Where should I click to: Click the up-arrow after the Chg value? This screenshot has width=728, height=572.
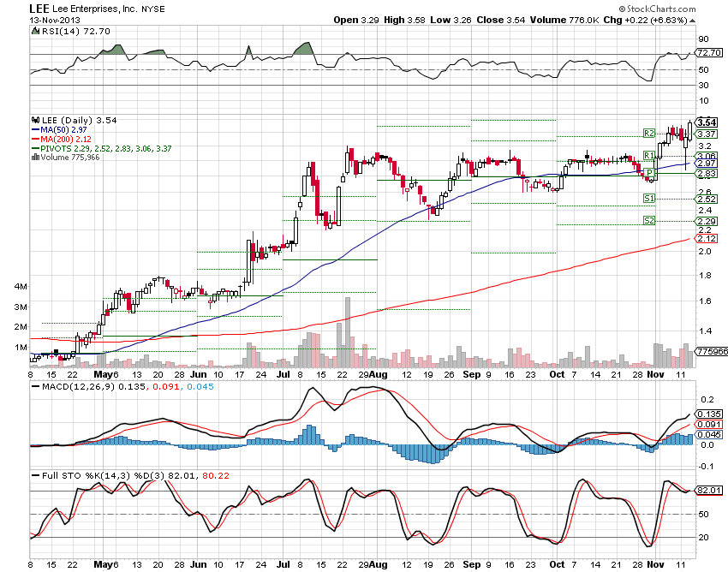[693, 21]
